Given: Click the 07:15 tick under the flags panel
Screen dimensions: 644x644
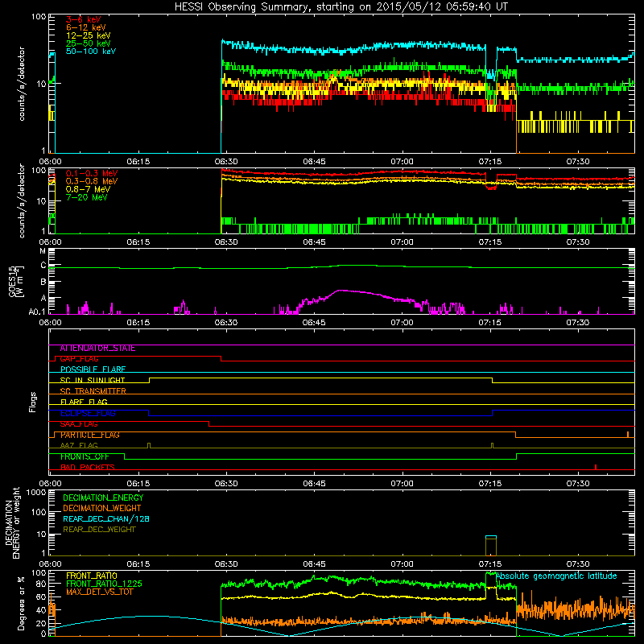Looking at the screenshot, I should tap(489, 484).
